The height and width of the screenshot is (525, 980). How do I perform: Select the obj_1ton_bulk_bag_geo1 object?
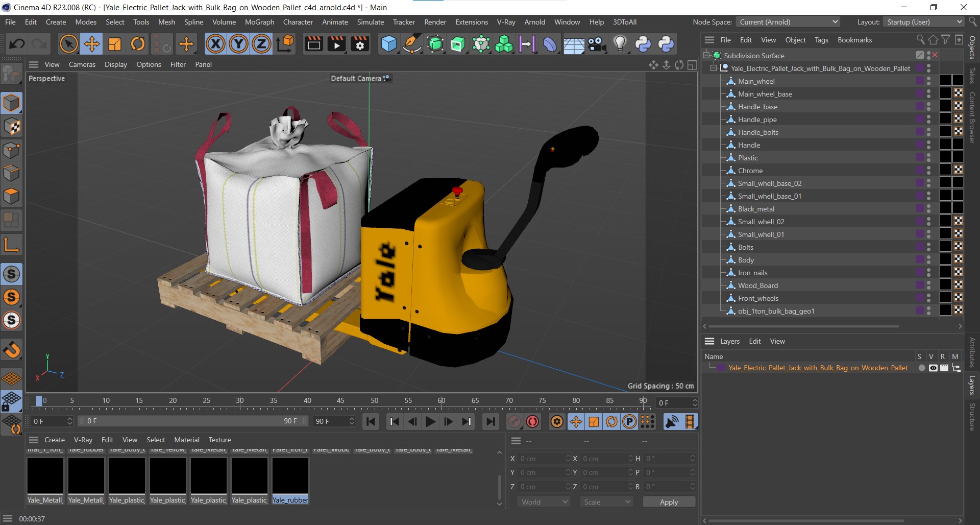coord(776,311)
